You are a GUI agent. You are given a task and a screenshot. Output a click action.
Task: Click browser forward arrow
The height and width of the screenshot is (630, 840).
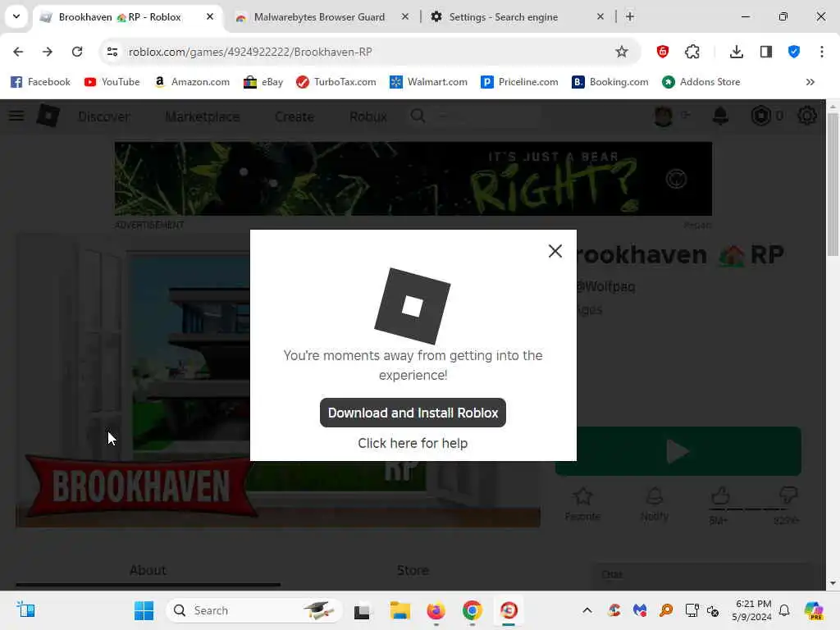48,52
